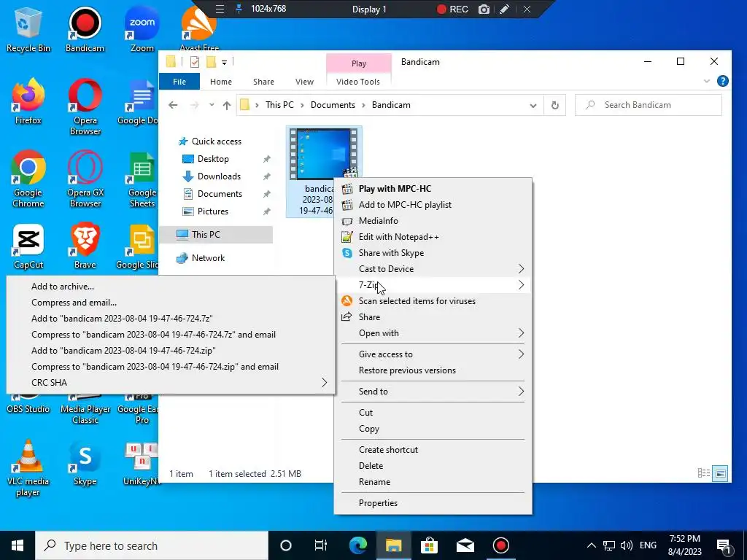
Task: Switch to details view in the status bar
Action: (x=704, y=473)
